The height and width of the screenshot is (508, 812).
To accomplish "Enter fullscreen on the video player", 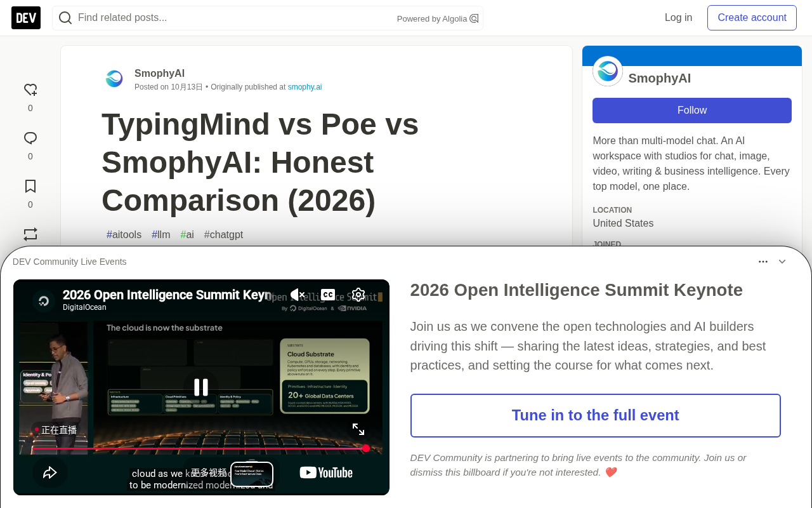I will [x=358, y=429].
